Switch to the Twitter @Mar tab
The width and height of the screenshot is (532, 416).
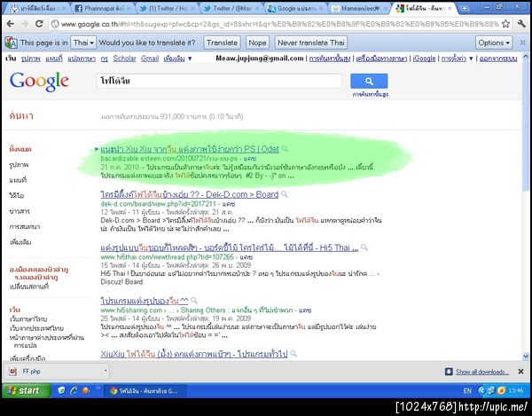[x=231, y=9]
